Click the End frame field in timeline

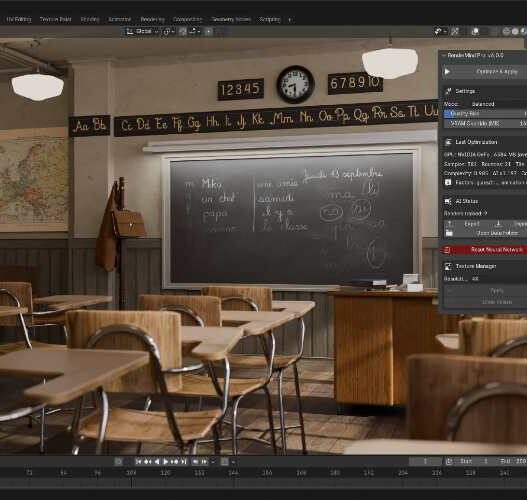(x=512, y=461)
